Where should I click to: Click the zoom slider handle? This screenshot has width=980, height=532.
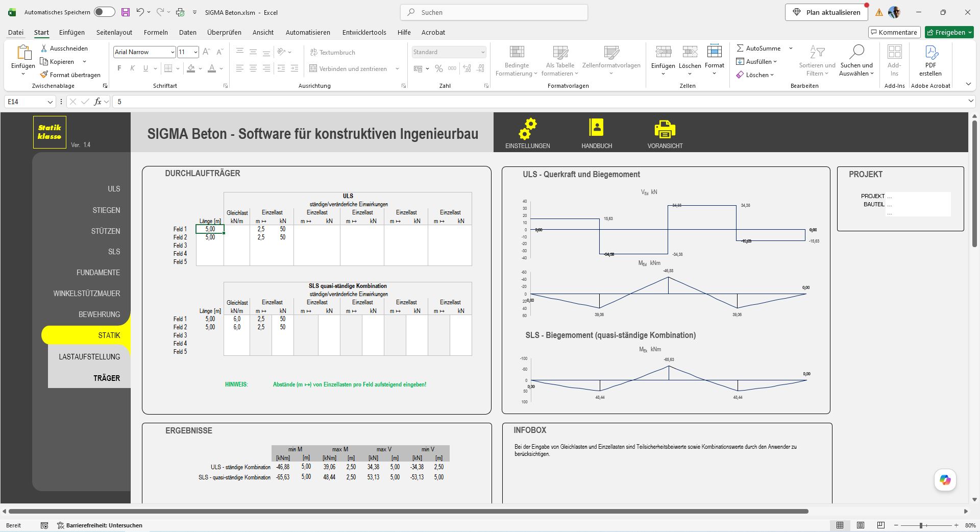(921, 525)
